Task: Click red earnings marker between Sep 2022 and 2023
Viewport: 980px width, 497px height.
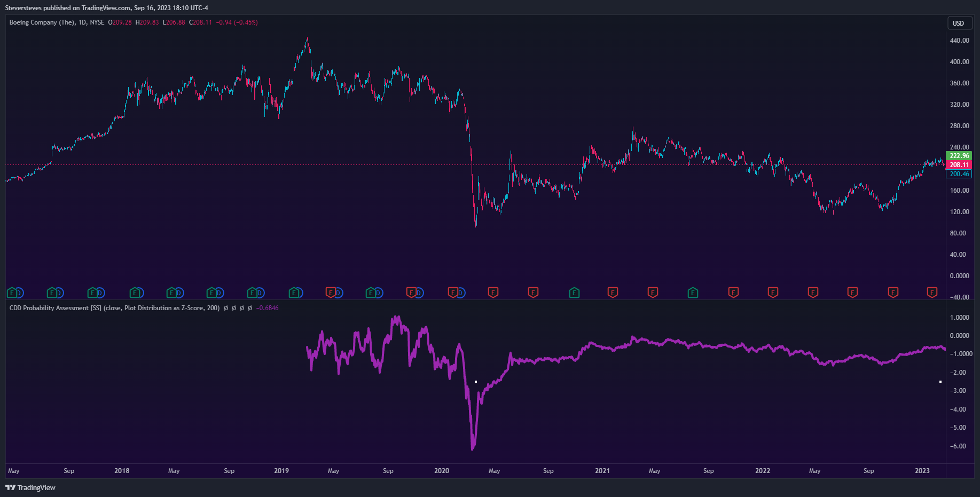Action: click(x=893, y=293)
